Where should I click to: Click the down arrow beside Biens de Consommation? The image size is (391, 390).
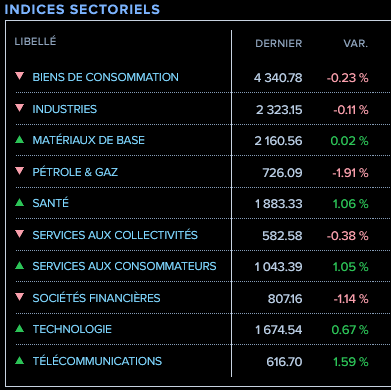(x=20, y=76)
